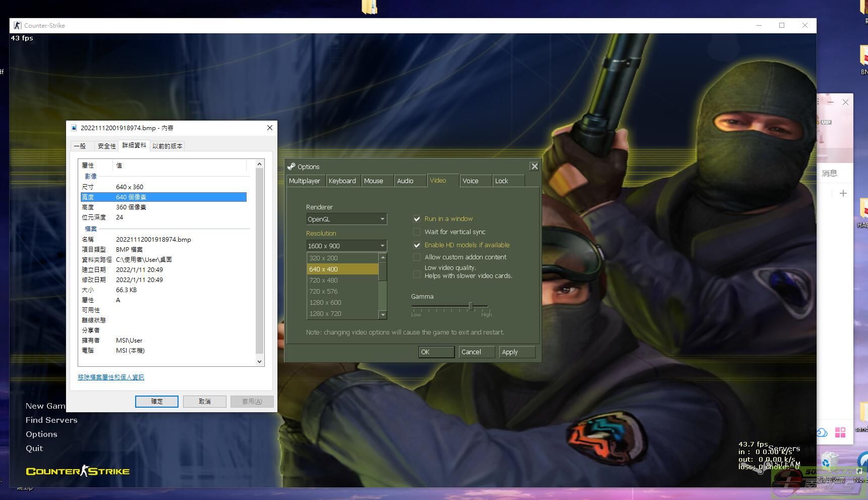Click the 尺寸 640 x 360 row

(x=163, y=187)
